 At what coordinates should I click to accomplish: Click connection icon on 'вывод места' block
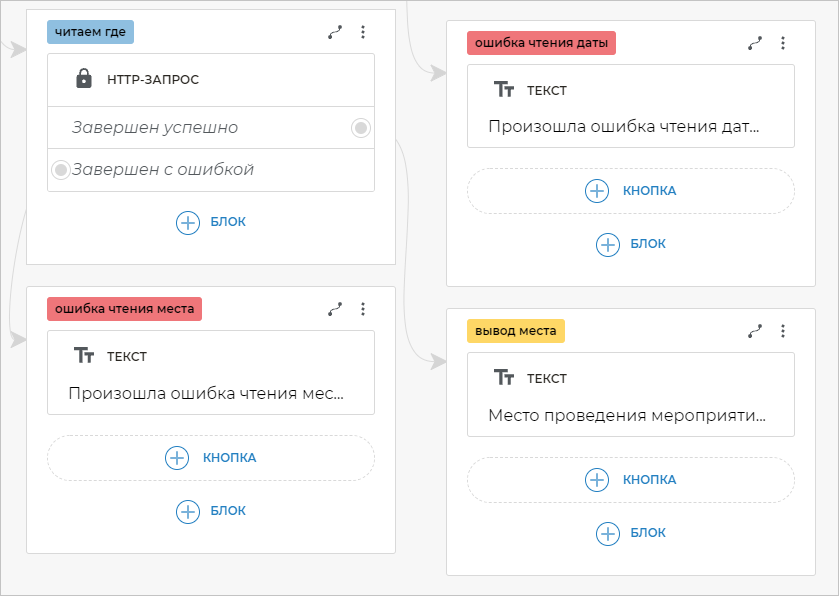(x=755, y=331)
